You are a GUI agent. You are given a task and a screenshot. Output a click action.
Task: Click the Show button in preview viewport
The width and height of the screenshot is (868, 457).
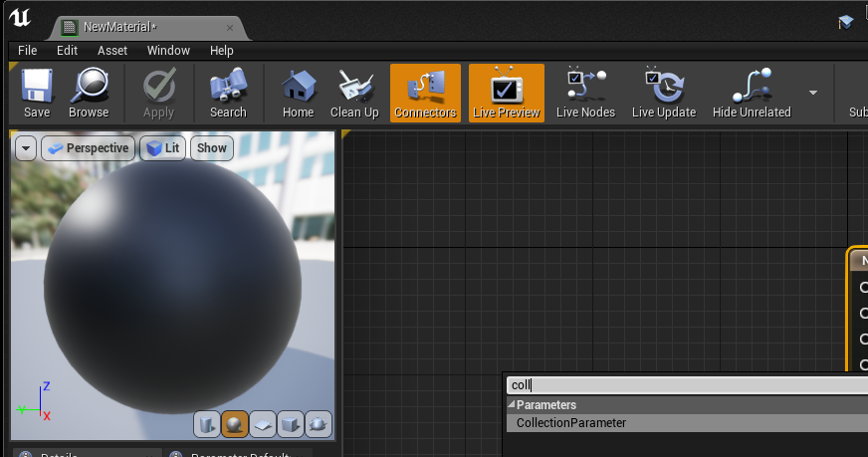(211, 148)
